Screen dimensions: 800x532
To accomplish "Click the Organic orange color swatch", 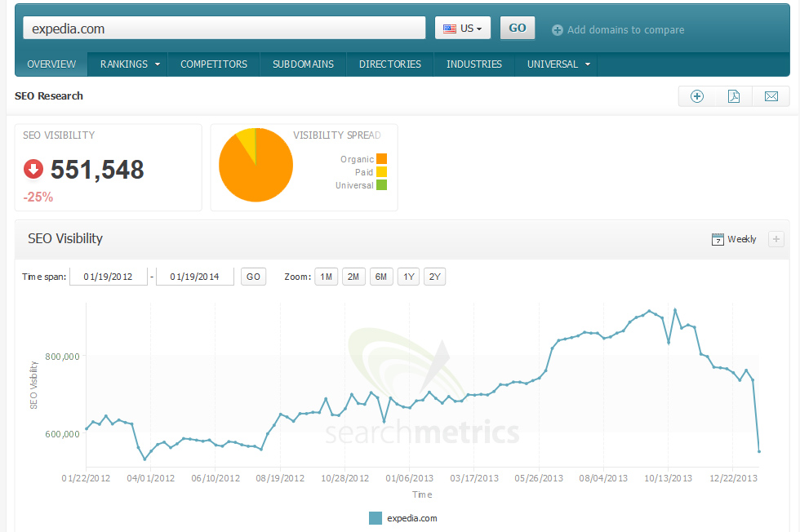I will (381, 159).
